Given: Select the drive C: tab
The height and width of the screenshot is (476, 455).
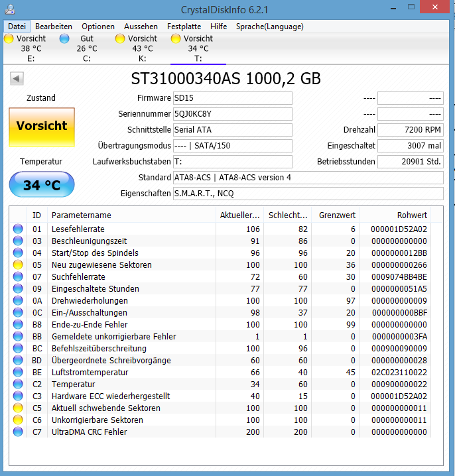Looking at the screenshot, I should pyautogui.click(x=87, y=48).
